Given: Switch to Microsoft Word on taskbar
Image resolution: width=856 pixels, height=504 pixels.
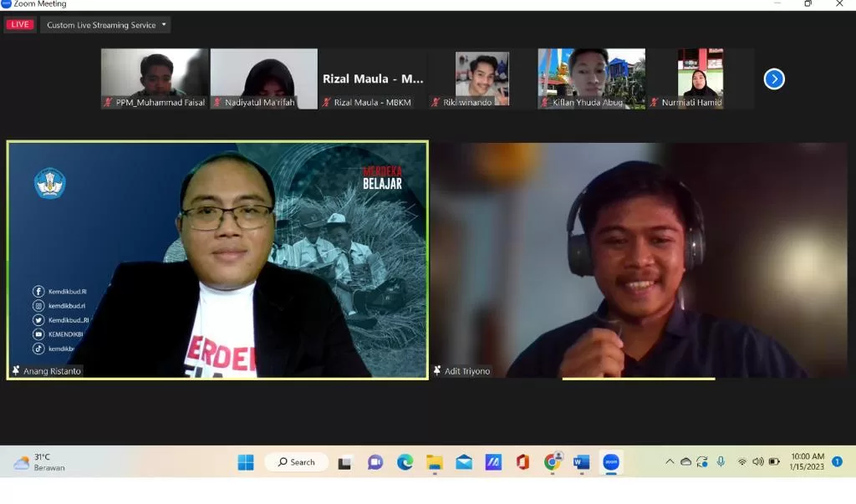Looking at the screenshot, I should pos(582,462).
